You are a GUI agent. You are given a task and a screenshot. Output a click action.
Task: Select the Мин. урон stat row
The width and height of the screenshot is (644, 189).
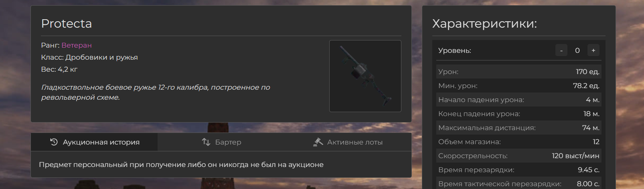(x=519, y=86)
